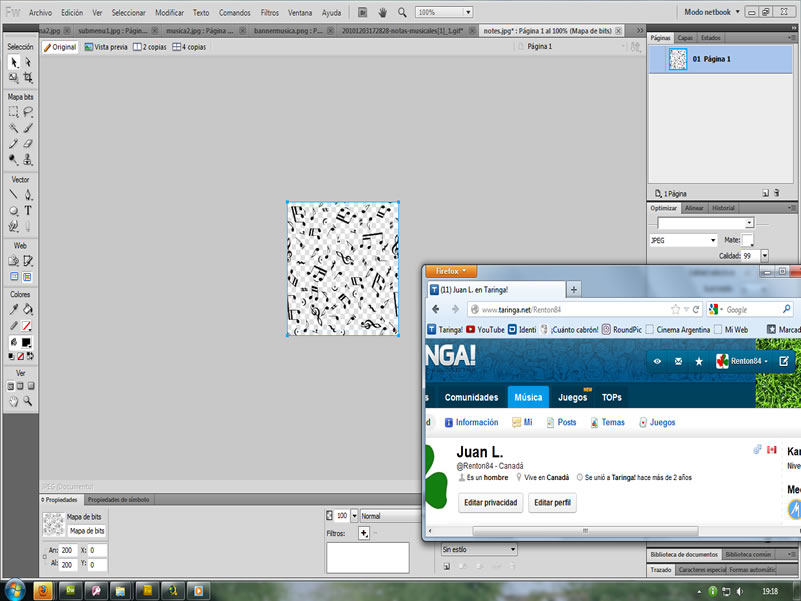The image size is (801, 601).
Task: Choose the Text tool in Vector section
Action: point(28,210)
